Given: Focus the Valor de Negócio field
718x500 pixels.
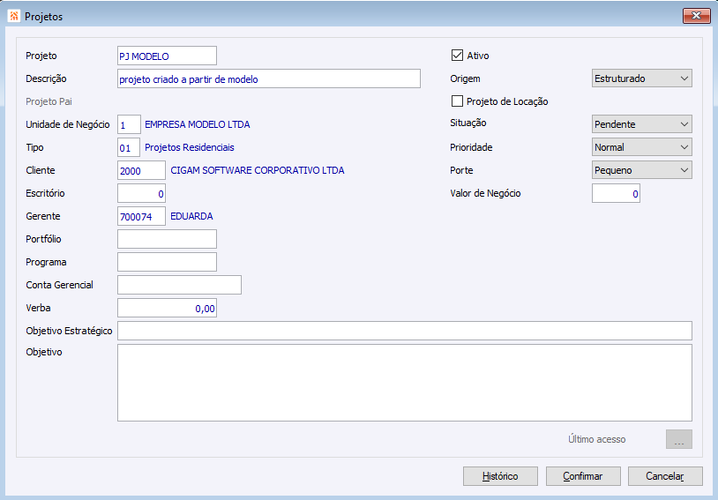Looking at the screenshot, I should click(x=615, y=193).
